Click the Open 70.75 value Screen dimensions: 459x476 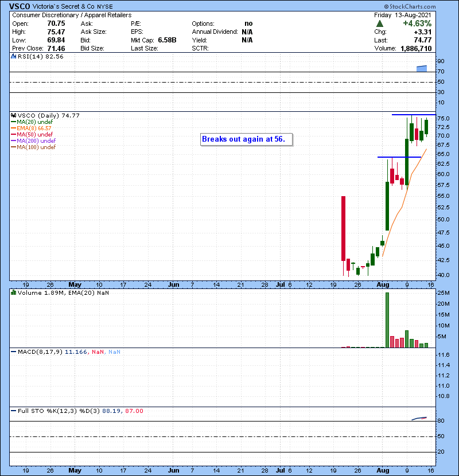(56, 24)
